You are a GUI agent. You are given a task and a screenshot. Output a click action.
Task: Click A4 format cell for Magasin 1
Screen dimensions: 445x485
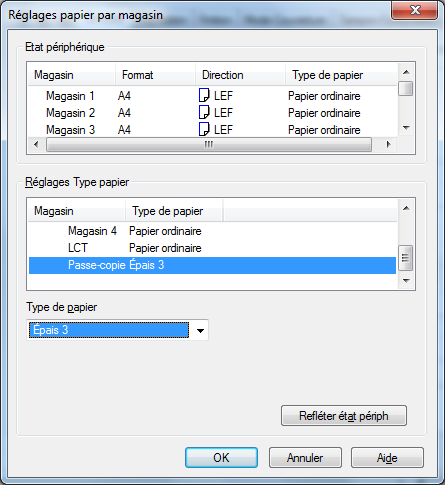pyautogui.click(x=124, y=96)
